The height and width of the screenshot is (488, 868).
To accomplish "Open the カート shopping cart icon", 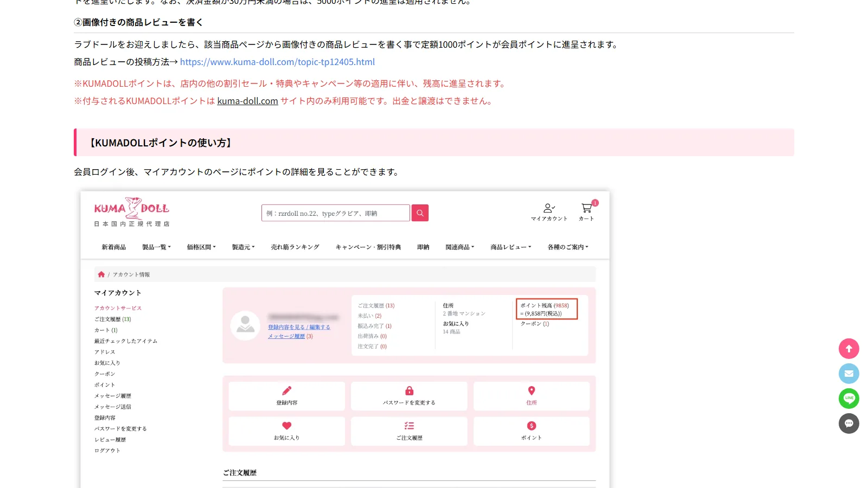I will point(586,208).
